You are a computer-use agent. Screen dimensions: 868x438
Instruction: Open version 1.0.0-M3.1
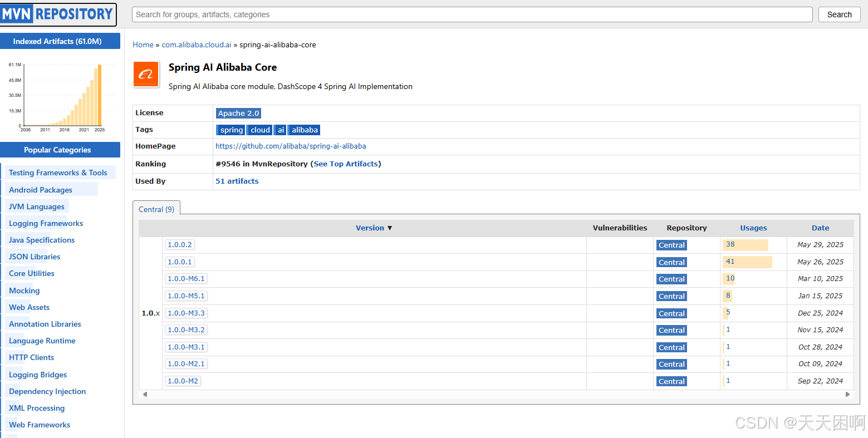coord(186,347)
